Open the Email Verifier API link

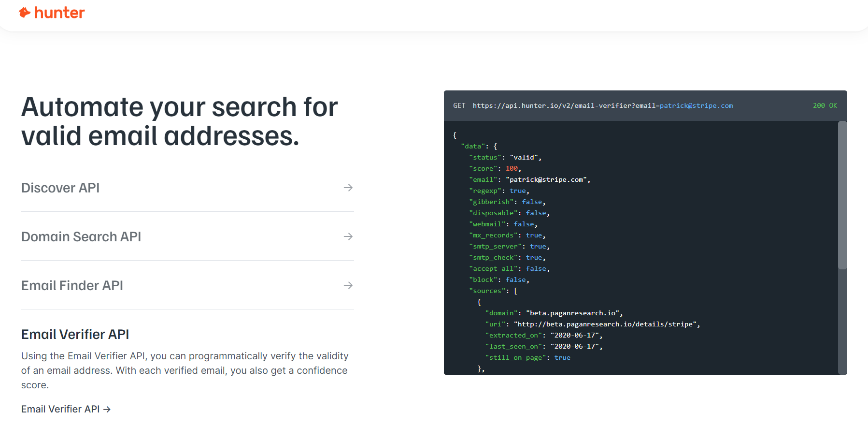point(66,409)
